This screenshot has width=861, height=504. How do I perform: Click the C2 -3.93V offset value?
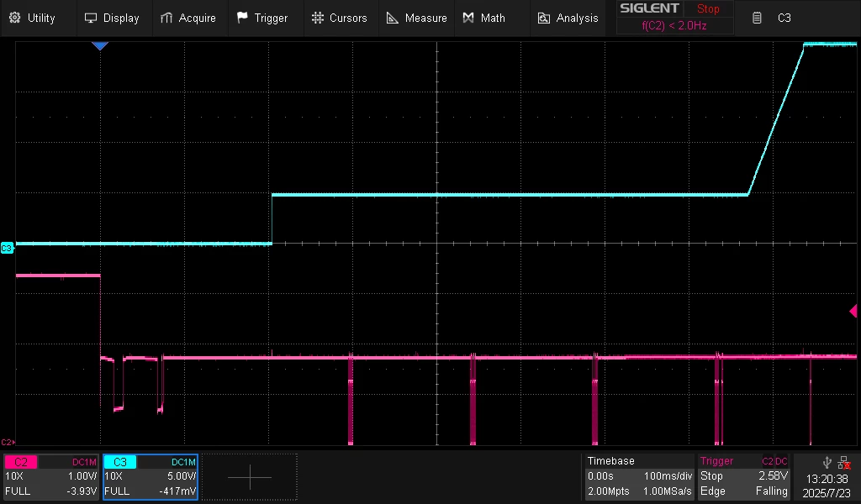click(82, 491)
